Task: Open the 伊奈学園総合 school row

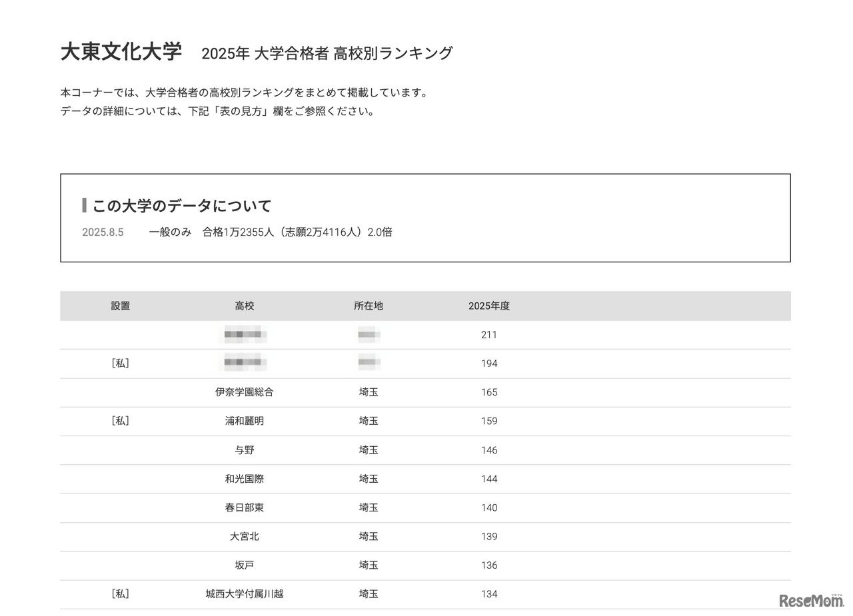Action: (x=245, y=392)
